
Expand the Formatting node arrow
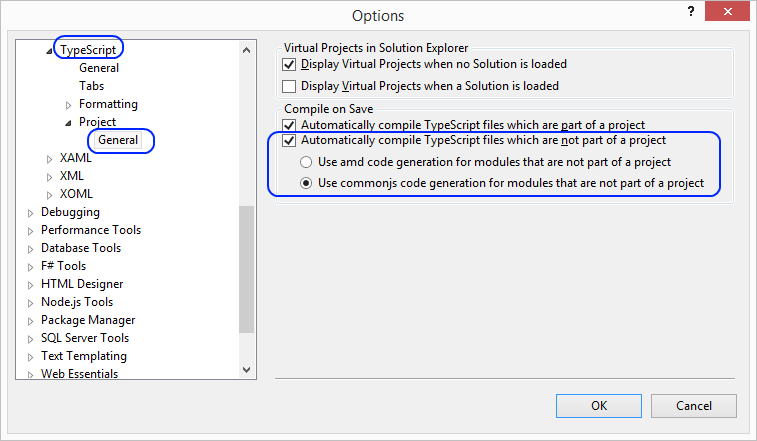[68, 105]
